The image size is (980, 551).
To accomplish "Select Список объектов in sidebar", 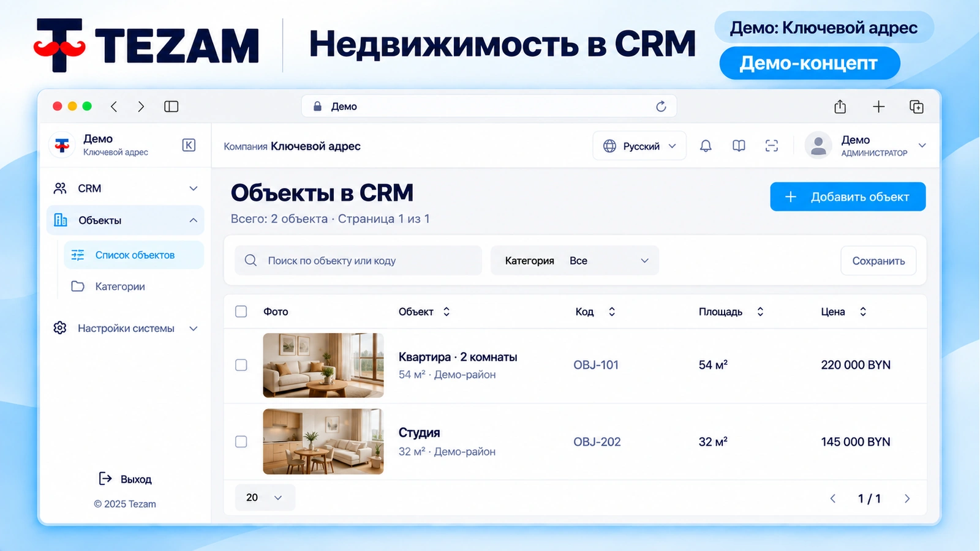I will pyautogui.click(x=134, y=255).
